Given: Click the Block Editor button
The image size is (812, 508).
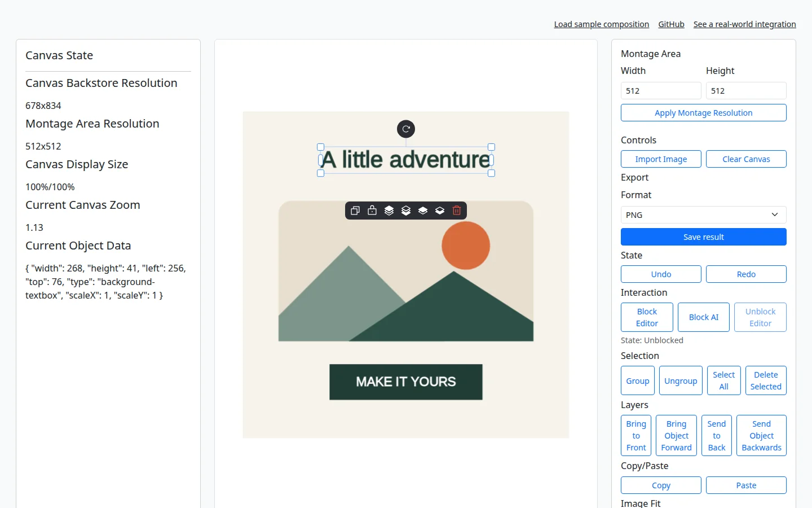Looking at the screenshot, I should 647,317.
